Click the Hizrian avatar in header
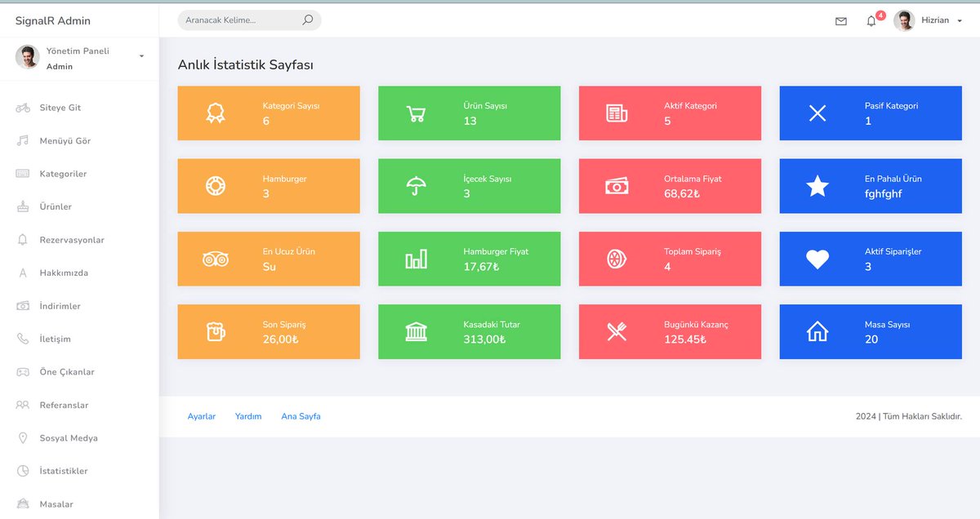The height and width of the screenshot is (519, 980). point(904,20)
